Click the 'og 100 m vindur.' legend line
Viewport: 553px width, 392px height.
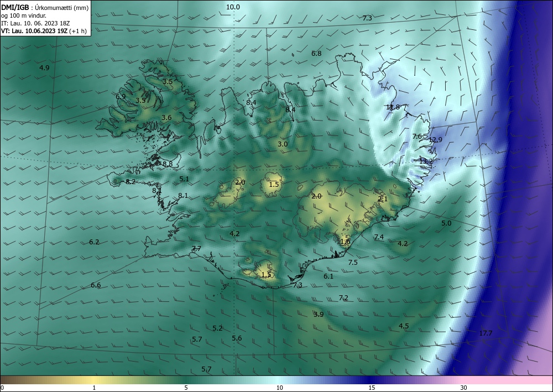24,15
